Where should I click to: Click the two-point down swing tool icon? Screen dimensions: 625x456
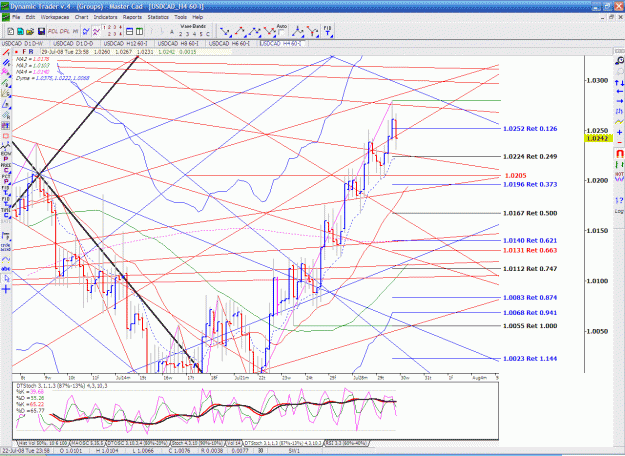point(225,31)
